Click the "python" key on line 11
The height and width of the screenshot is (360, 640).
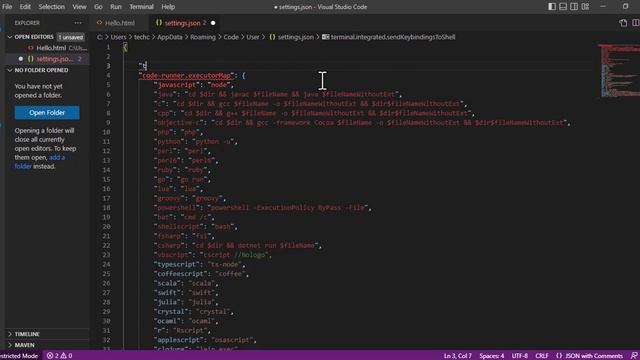pyautogui.click(x=169, y=141)
